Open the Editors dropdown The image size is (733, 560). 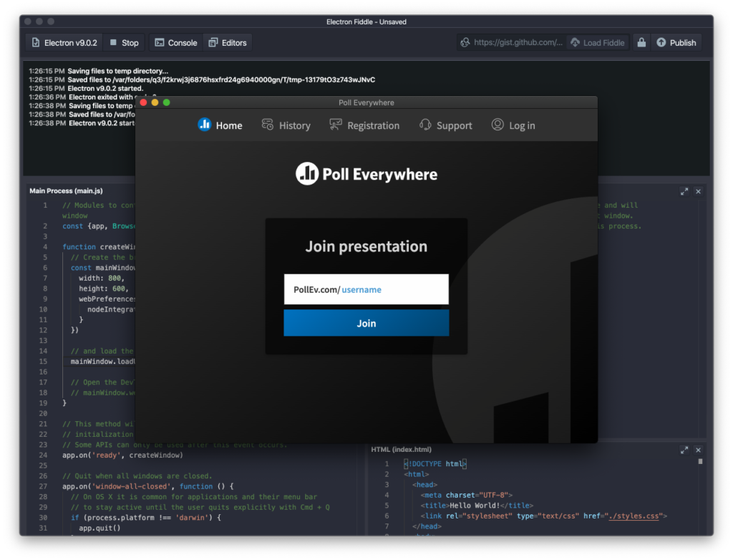(x=227, y=42)
